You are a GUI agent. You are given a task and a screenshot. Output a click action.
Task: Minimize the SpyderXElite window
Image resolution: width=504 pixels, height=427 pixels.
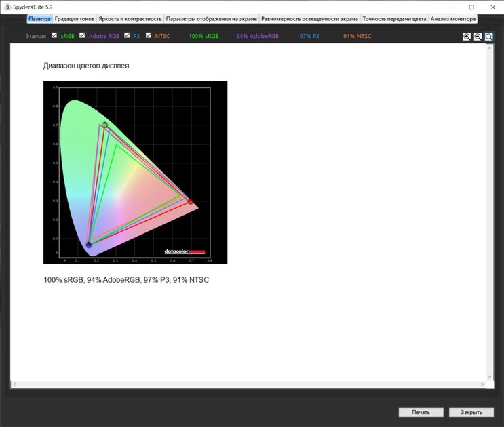pos(450,7)
